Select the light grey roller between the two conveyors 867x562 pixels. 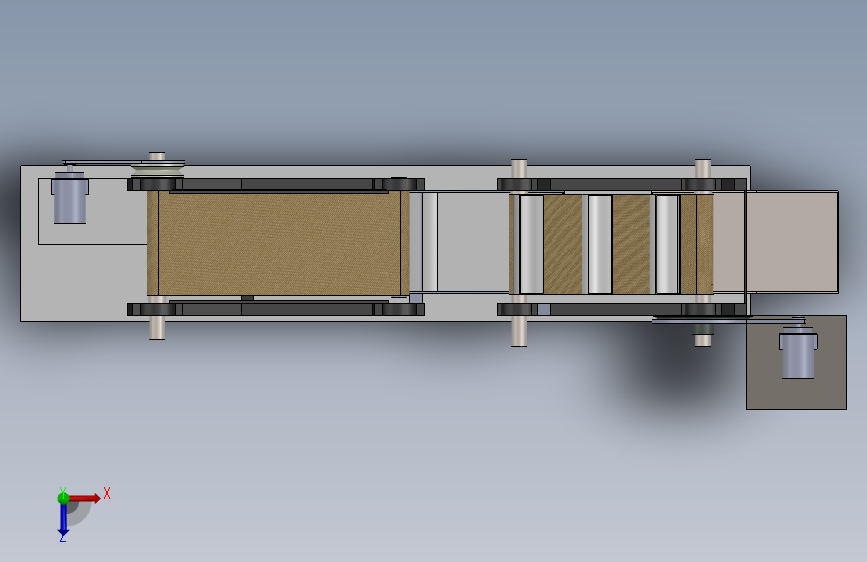pos(430,242)
